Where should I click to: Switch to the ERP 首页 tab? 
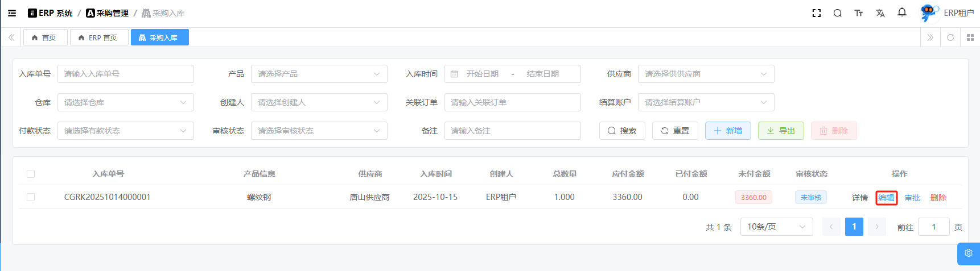[98, 37]
